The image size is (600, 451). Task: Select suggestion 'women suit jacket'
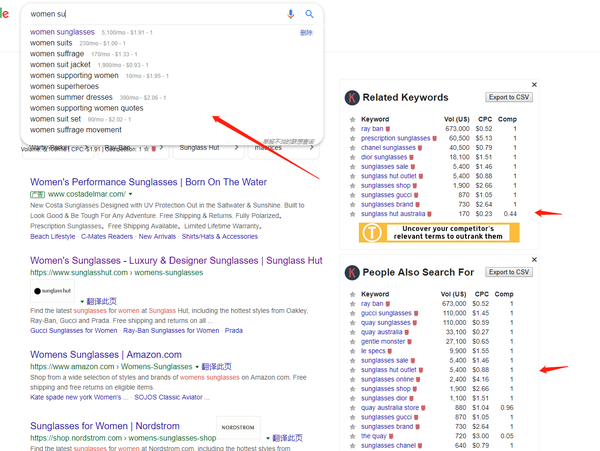[60, 65]
